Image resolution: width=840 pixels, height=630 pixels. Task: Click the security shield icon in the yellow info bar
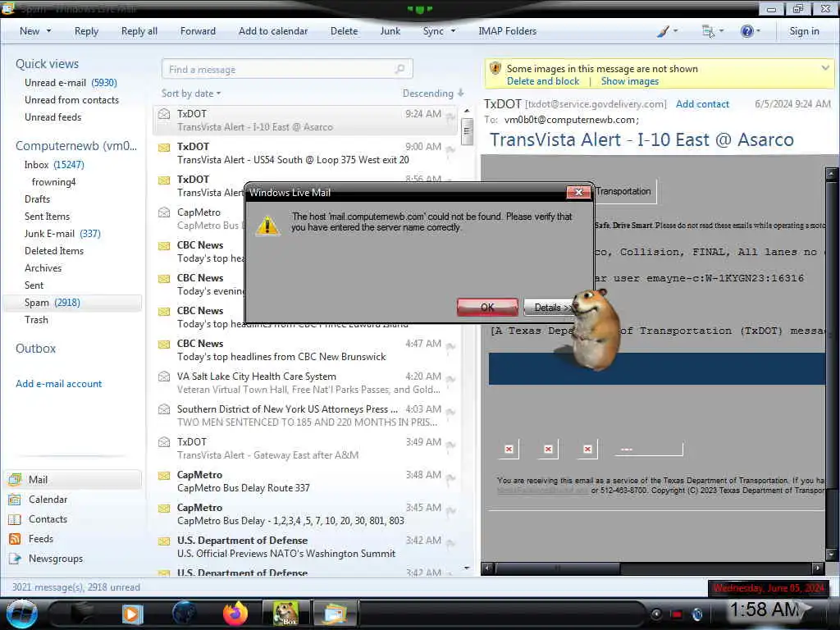point(495,69)
